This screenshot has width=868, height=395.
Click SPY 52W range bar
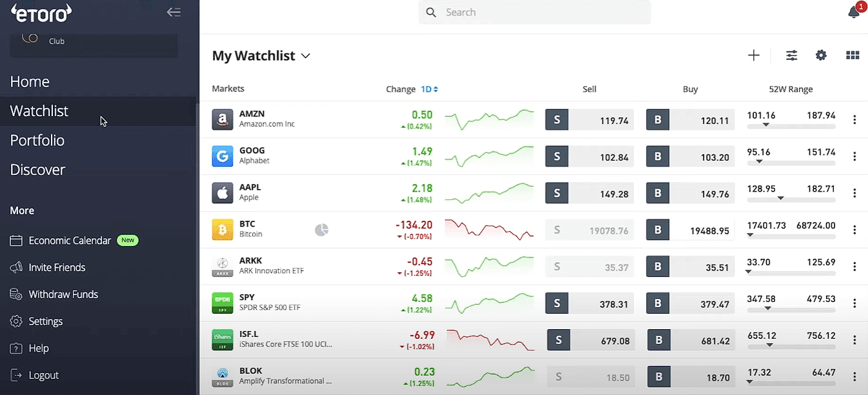coord(791,310)
